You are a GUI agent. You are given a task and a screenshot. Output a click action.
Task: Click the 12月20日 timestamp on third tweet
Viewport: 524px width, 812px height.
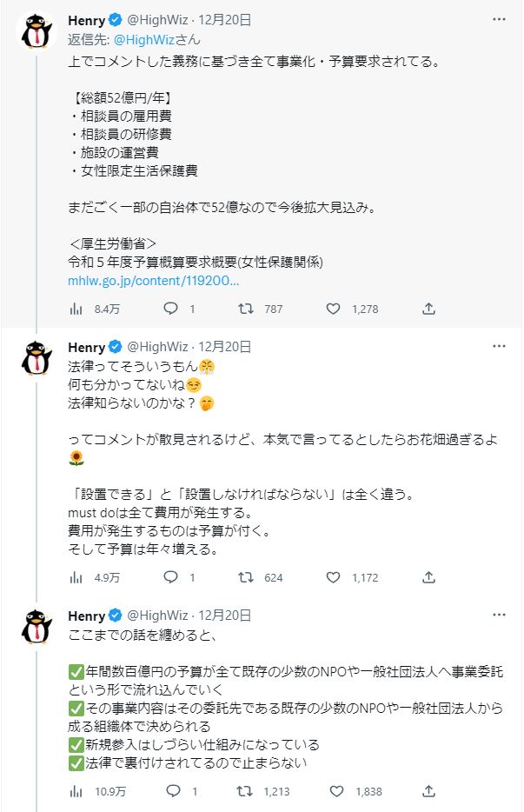tap(227, 616)
